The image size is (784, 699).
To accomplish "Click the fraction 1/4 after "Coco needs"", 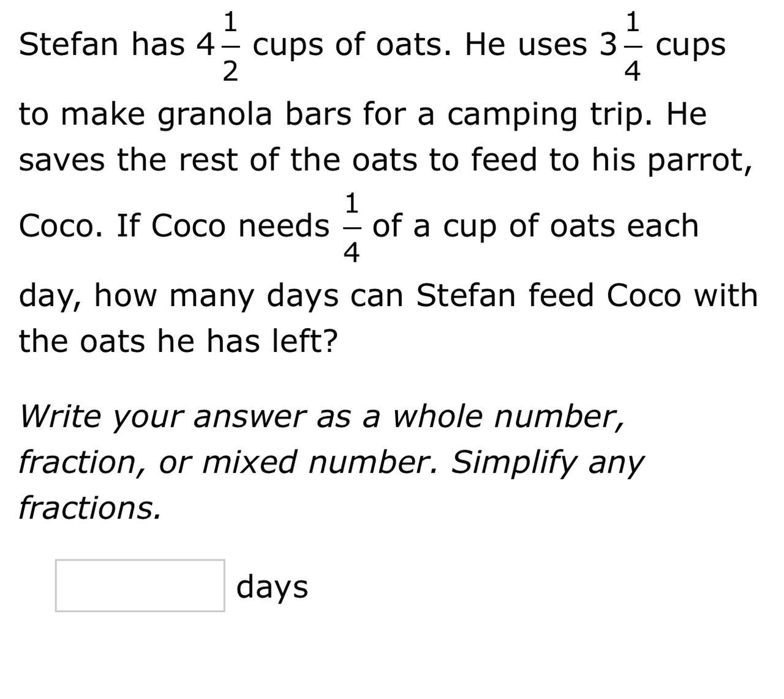I will tap(352, 226).
